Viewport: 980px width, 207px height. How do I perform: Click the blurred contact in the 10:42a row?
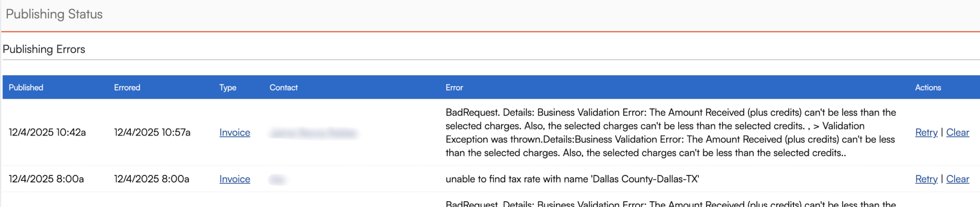pyautogui.click(x=313, y=133)
